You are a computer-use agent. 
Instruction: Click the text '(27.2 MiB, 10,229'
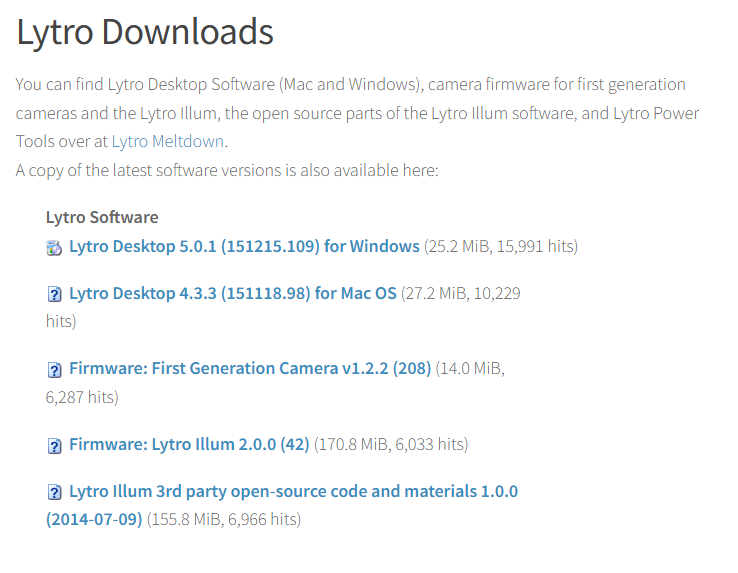coord(461,293)
